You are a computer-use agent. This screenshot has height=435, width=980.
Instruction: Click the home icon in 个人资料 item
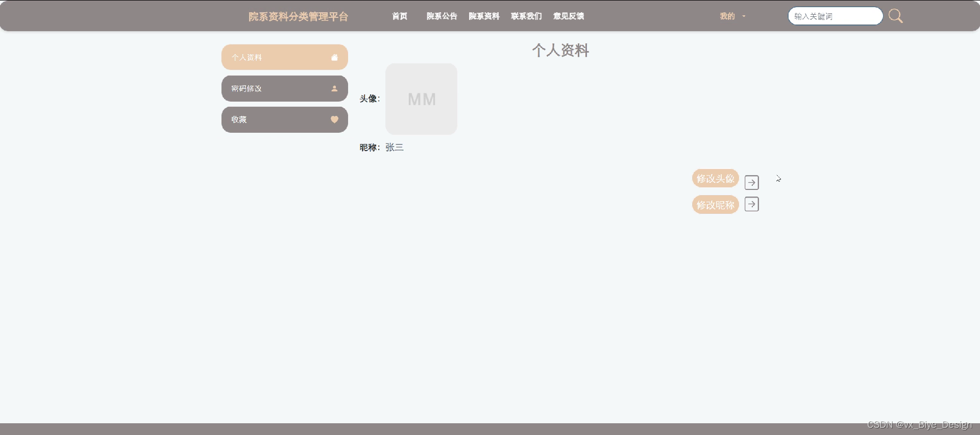coord(334,58)
